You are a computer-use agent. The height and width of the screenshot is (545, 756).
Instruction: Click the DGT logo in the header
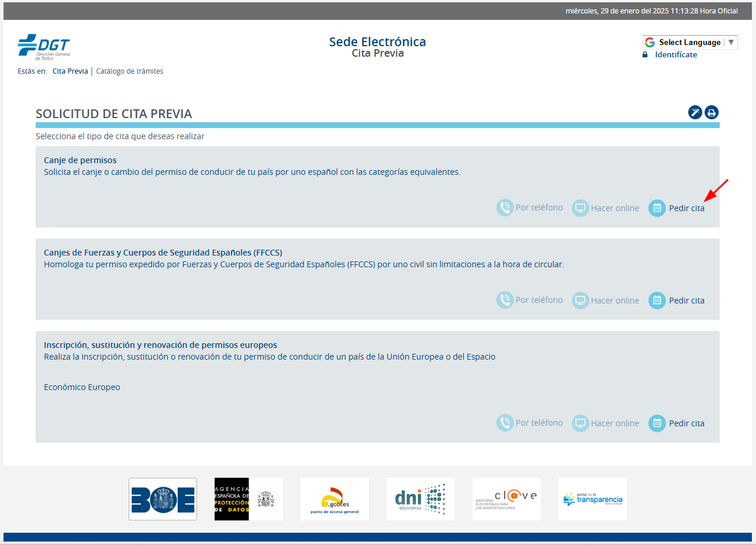[44, 47]
